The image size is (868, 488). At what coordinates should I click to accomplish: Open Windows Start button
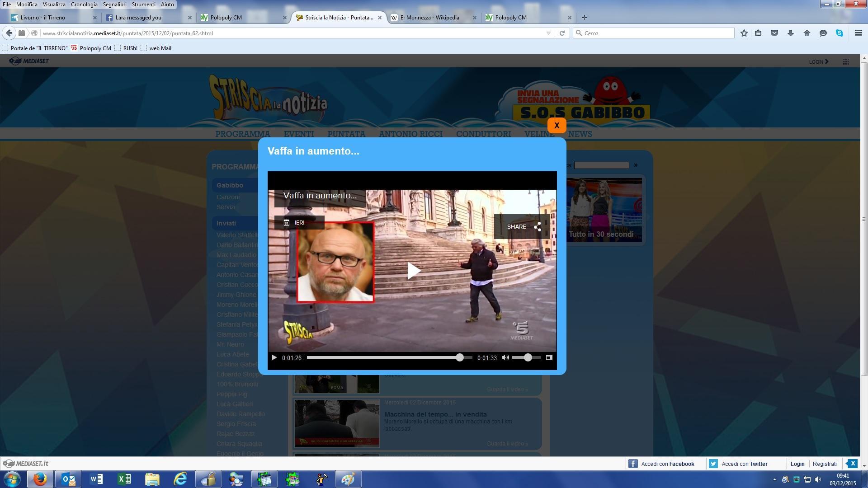click(x=12, y=479)
